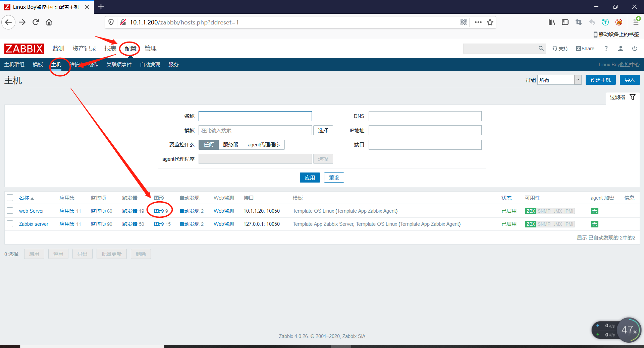Viewport: 644px width, 348px height.
Task: Open the 管理 menu
Action: tap(151, 49)
